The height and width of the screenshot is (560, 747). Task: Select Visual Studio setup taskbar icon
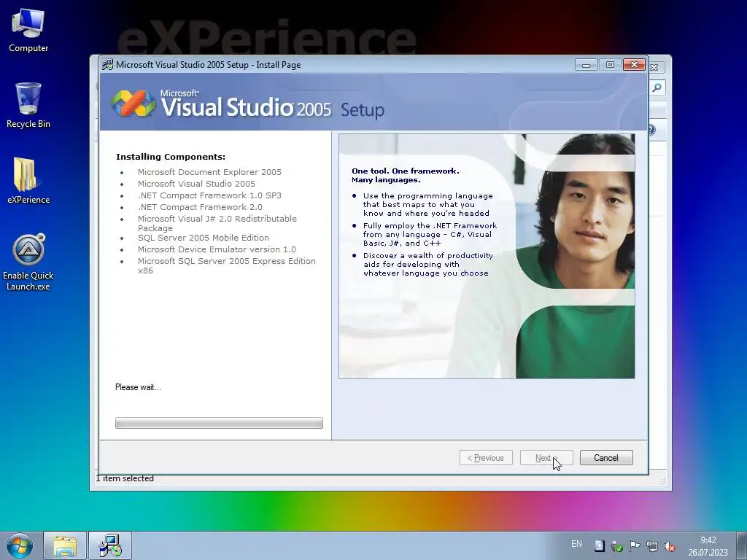[110, 545]
